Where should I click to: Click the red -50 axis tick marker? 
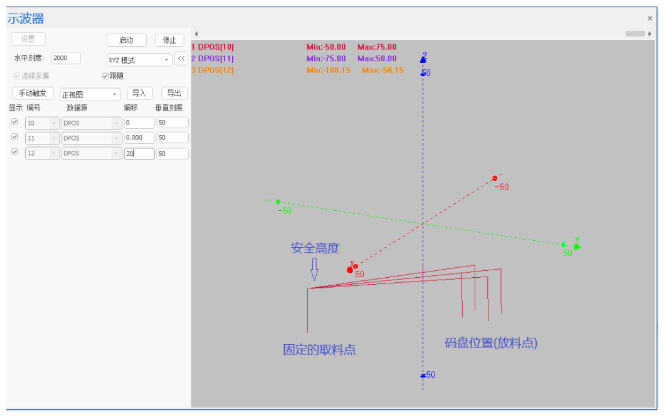coord(495,178)
